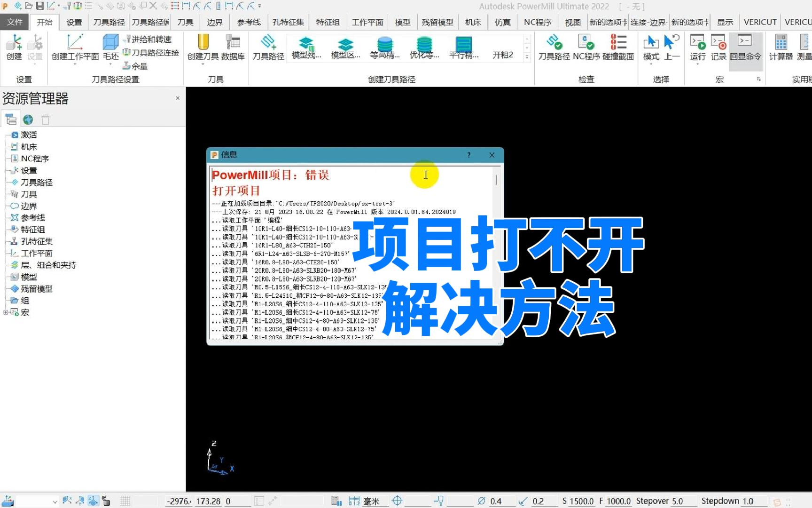This screenshot has height=508, width=812.
Task: Switch to the 仿真 ribbon tab
Action: click(x=502, y=22)
